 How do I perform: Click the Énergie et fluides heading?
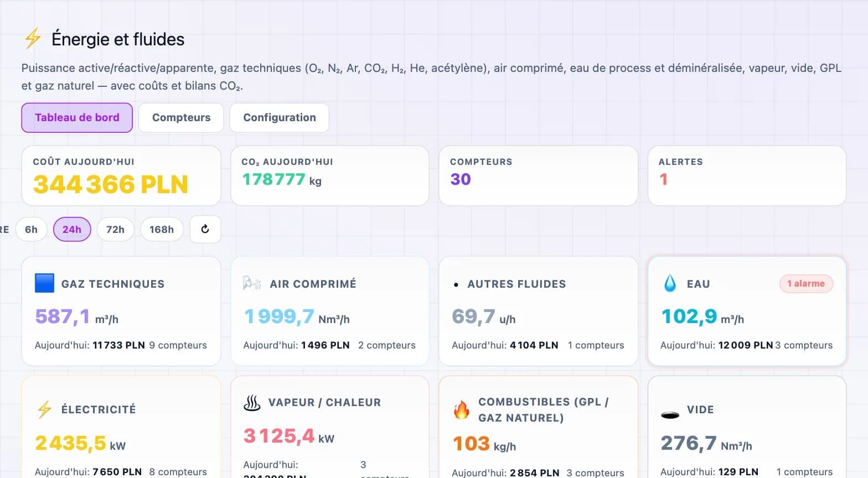[x=118, y=39]
